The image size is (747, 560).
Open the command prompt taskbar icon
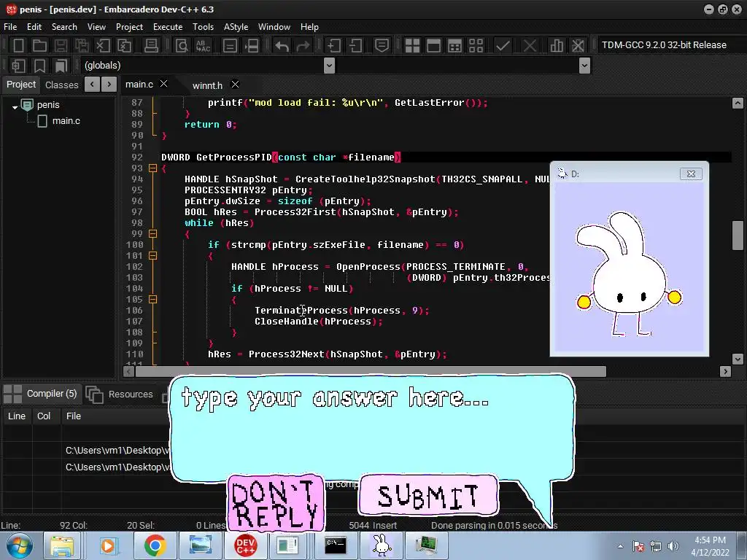coord(336,545)
